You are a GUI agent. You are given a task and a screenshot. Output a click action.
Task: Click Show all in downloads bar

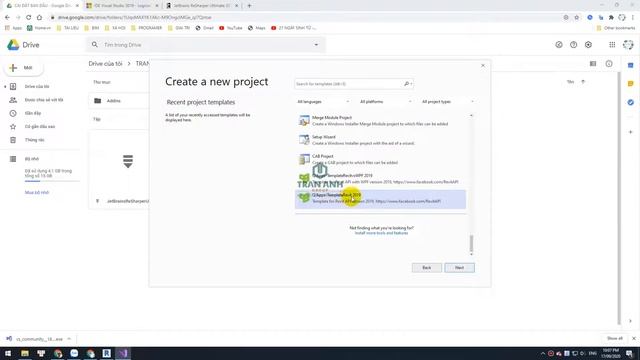[615, 338]
